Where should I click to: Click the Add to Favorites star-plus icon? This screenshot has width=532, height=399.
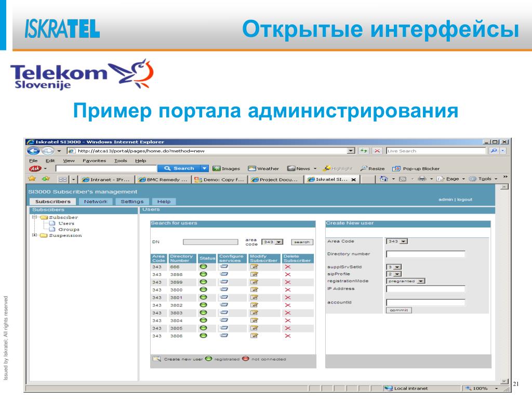pyautogui.click(x=46, y=179)
